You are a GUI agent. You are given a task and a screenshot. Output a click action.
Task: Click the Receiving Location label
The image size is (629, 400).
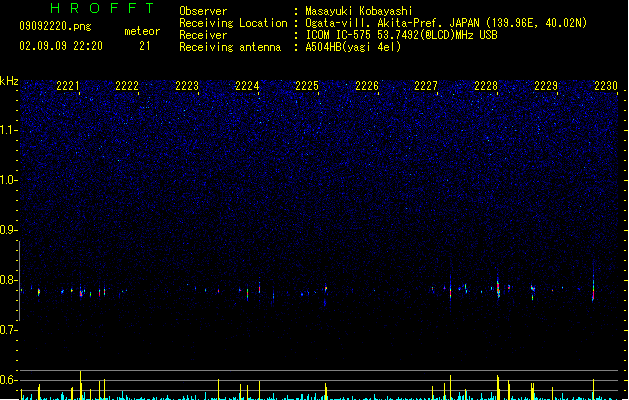pos(233,23)
